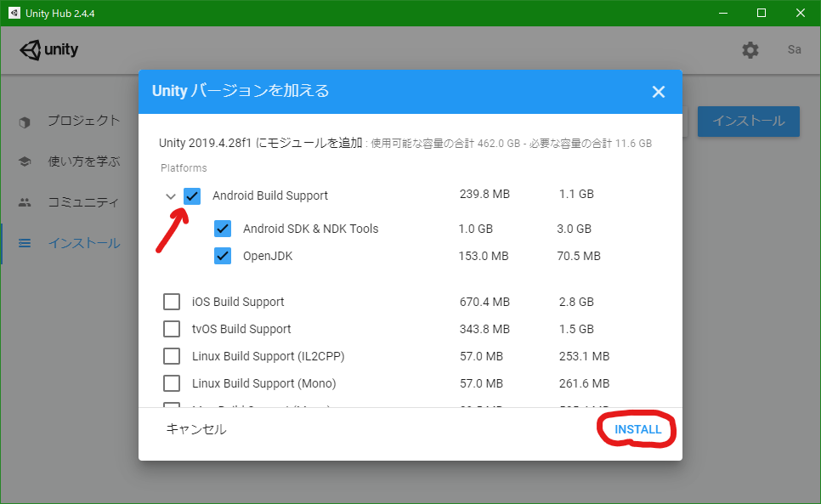Click the 253.1 MB install size value
The height and width of the screenshot is (504, 821).
[x=585, y=356]
